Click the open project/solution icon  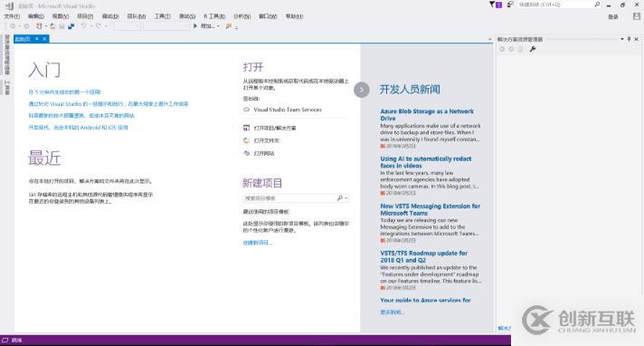point(246,128)
